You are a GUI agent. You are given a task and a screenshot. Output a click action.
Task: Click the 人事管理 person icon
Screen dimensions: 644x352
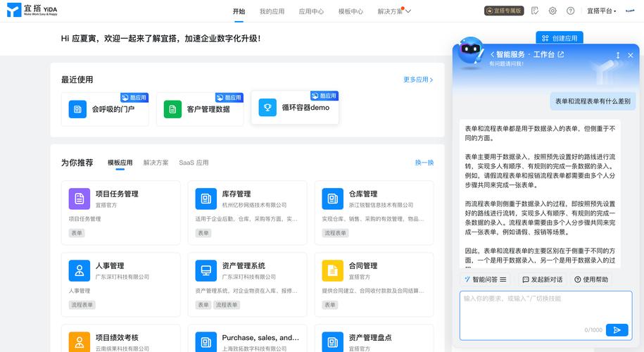[x=80, y=270]
